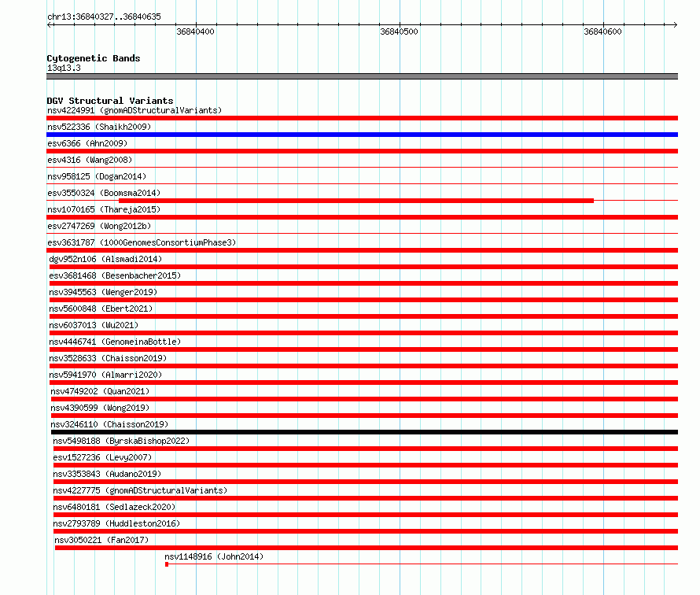Click dgv952n106 (Alsmadi2014) label

pos(105,259)
